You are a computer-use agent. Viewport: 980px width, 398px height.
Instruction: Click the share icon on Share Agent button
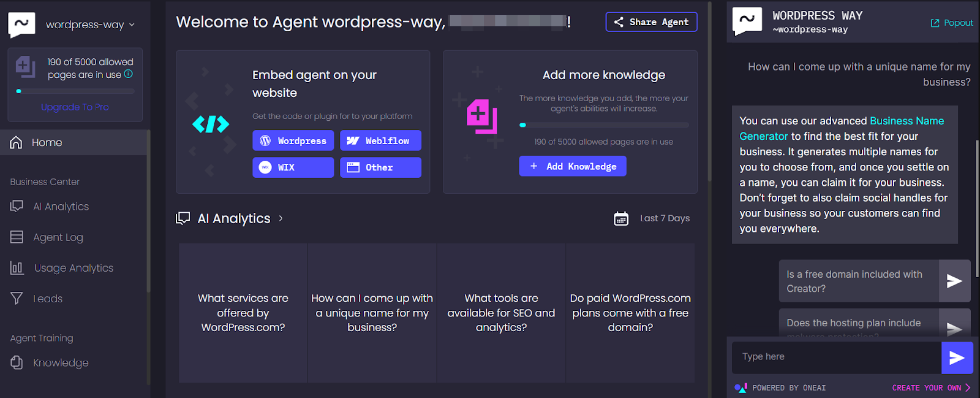(x=619, y=22)
